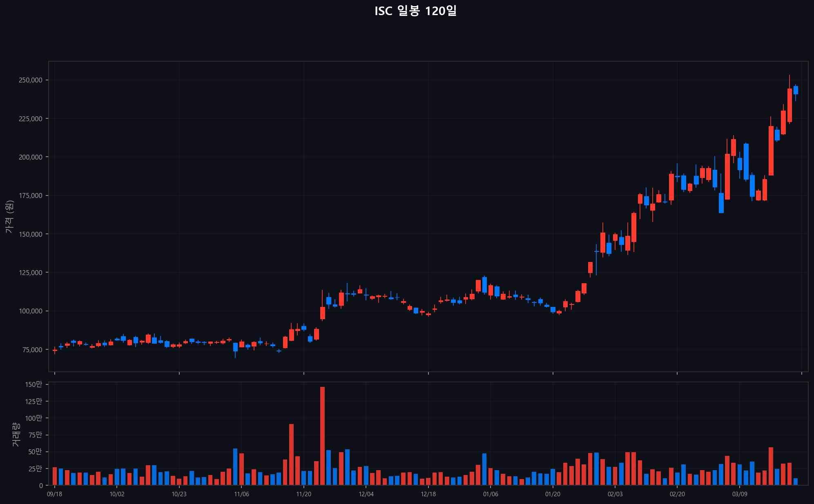814x504 pixels.
Task: Click the 11/20 date label
Action: tap(303, 494)
